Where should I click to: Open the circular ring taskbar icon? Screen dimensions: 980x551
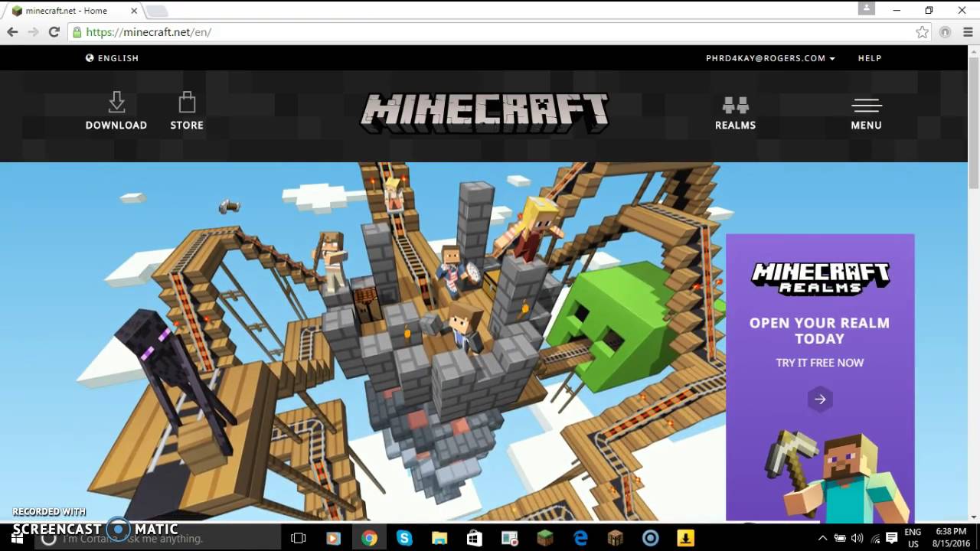[x=651, y=538]
